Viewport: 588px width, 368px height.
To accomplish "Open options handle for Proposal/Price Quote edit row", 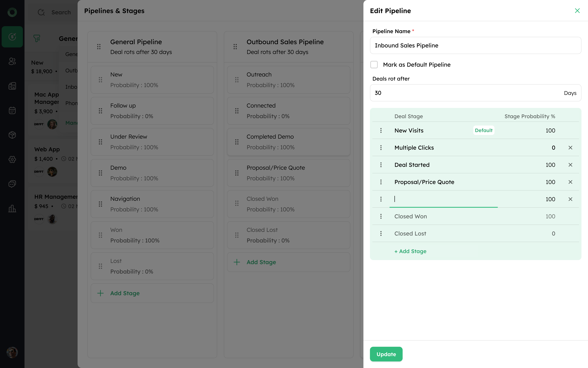I will (x=381, y=182).
